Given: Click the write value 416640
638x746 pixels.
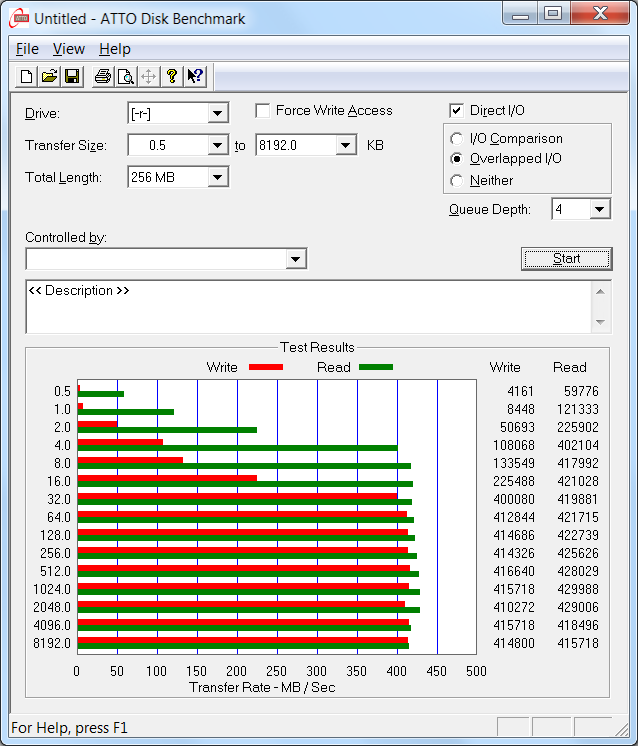Looking at the screenshot, I should click(514, 571).
